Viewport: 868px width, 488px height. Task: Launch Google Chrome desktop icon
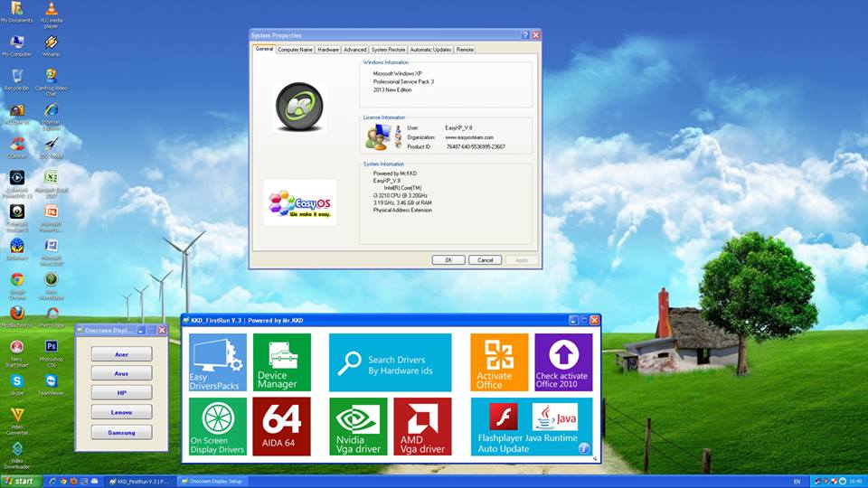coord(16,286)
